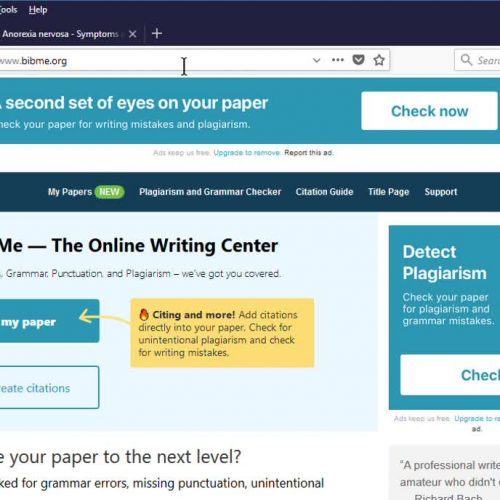Image resolution: width=500 pixels, height=500 pixels.
Task: Open the Citation Guide nav item
Action: (324, 192)
